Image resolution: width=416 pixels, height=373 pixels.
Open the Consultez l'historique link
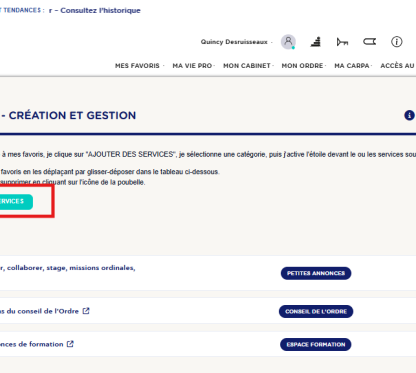coord(100,10)
